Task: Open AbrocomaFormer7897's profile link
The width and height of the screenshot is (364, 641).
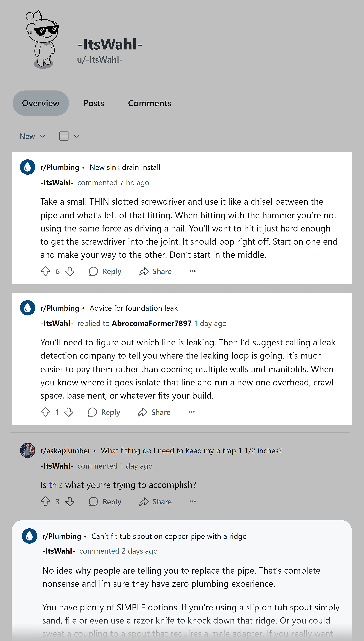Action: (x=152, y=323)
